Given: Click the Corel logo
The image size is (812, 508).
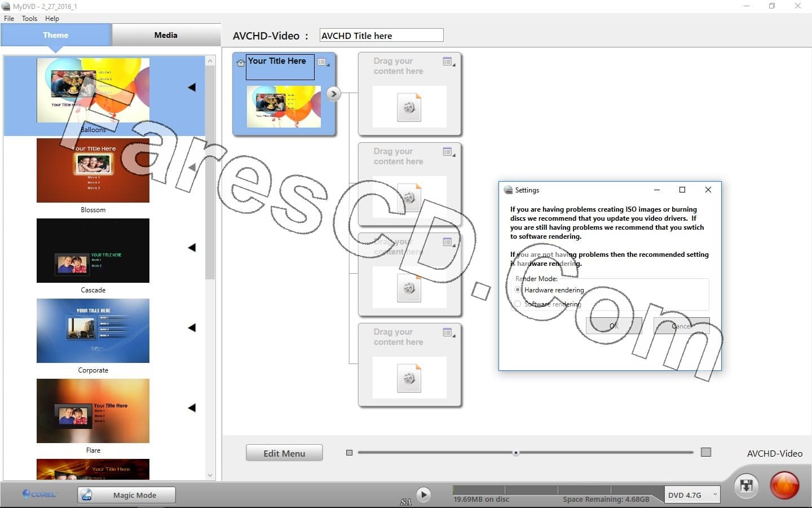Looking at the screenshot, I should click(x=39, y=494).
